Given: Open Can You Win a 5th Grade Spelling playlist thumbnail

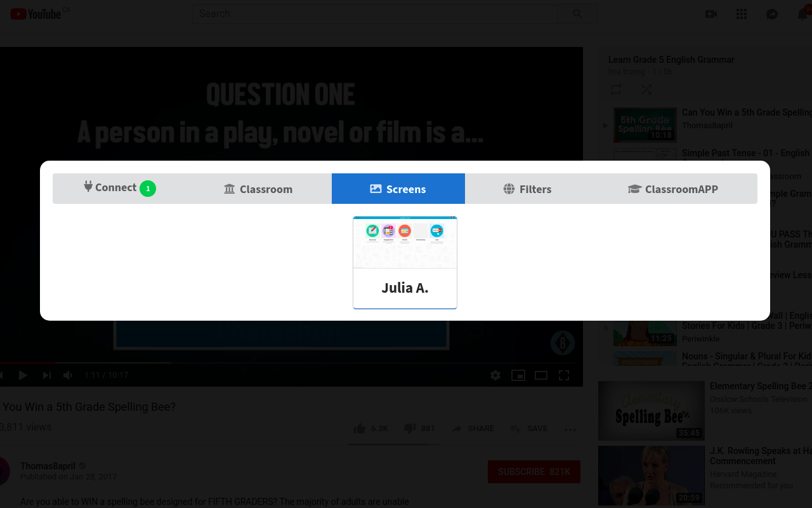Looking at the screenshot, I should tap(645, 124).
